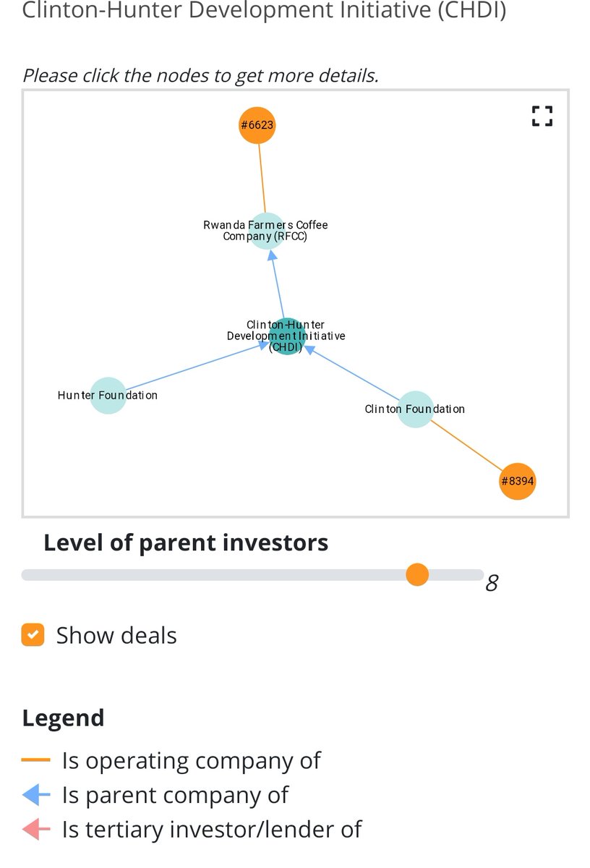Click the blue parent company legend arrow

pos(35,795)
